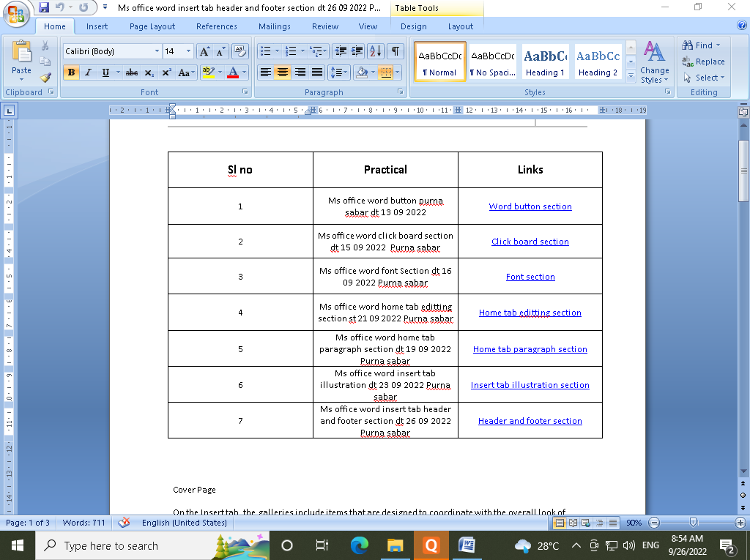The height and width of the screenshot is (560, 750).
Task: Click the Justify alignment icon
Action: (317, 72)
